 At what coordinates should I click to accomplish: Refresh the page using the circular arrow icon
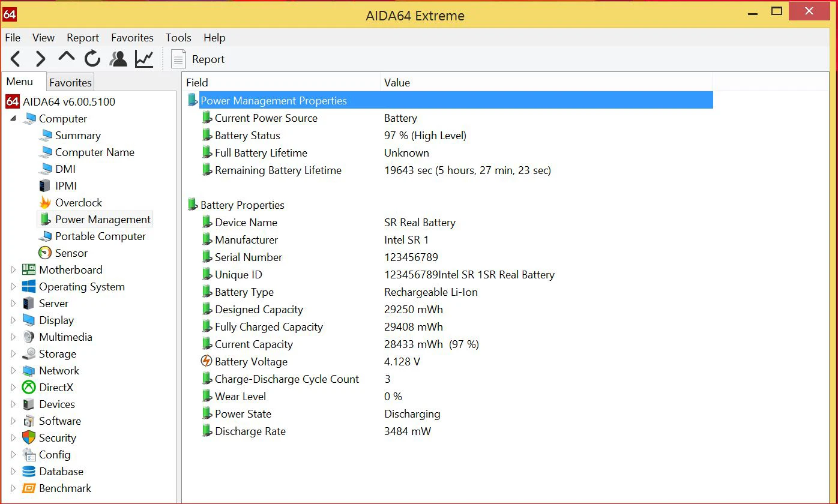(x=92, y=59)
